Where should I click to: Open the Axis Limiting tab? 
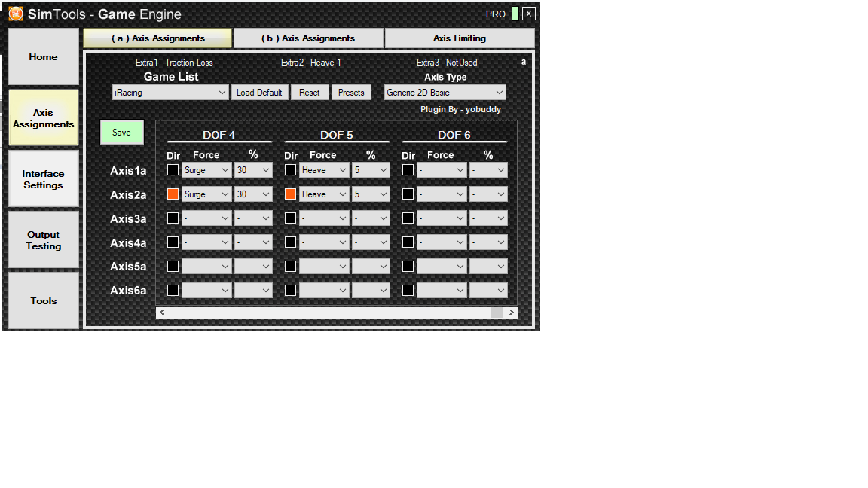[460, 38]
